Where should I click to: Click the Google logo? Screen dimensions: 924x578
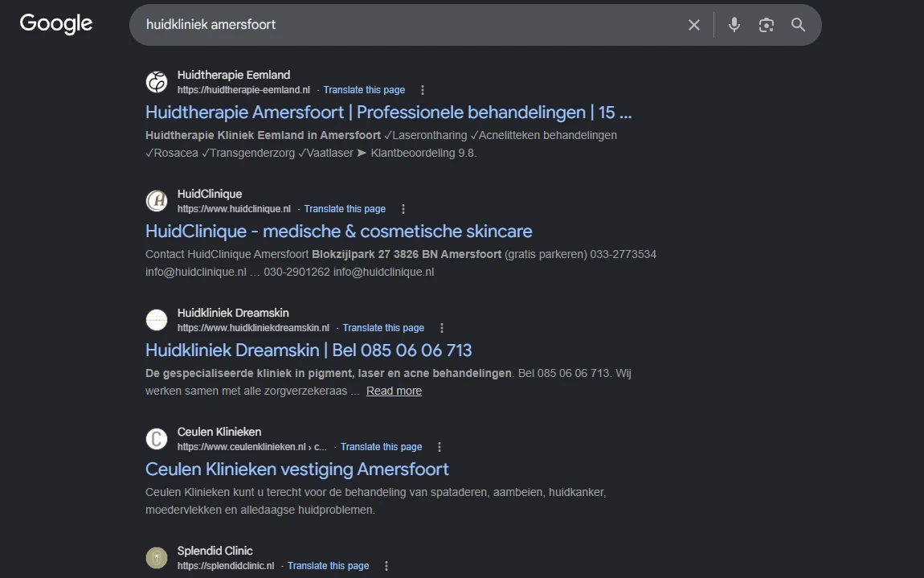56,23
